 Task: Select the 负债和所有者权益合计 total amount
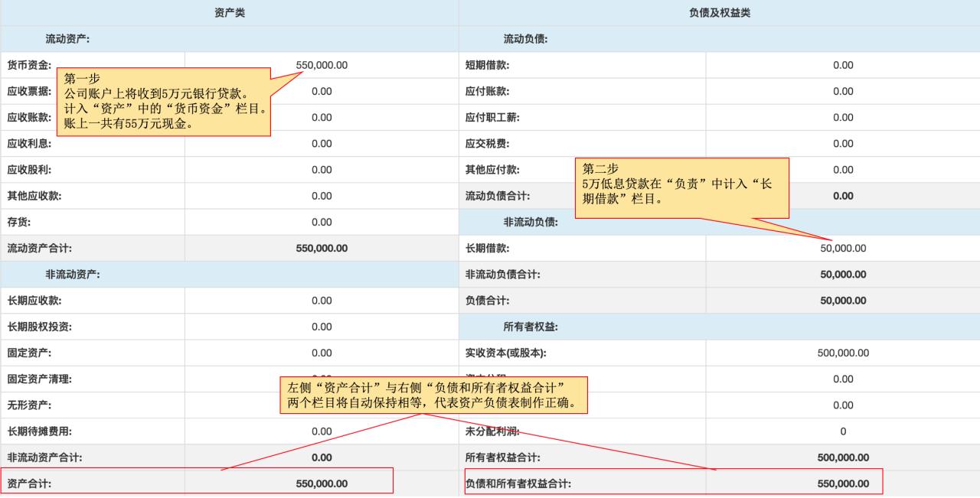[843, 483]
